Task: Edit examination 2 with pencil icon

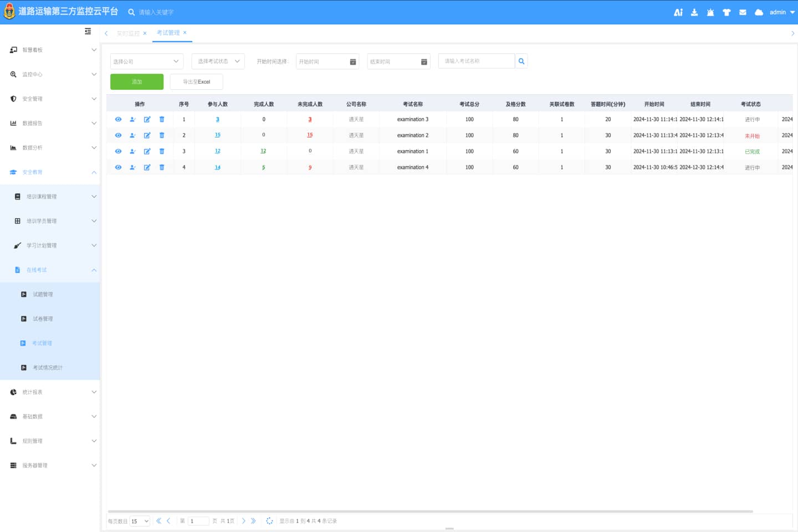Action: pyautogui.click(x=147, y=135)
